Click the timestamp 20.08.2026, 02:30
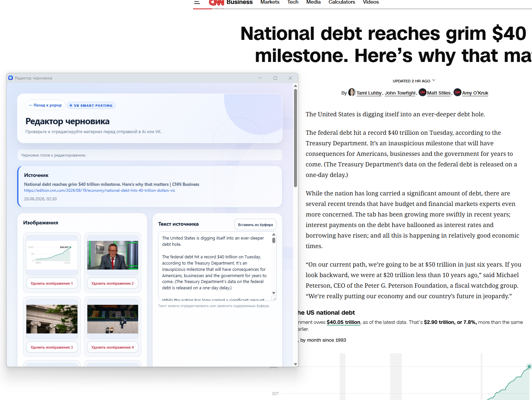The image size is (532, 400). tap(40, 199)
